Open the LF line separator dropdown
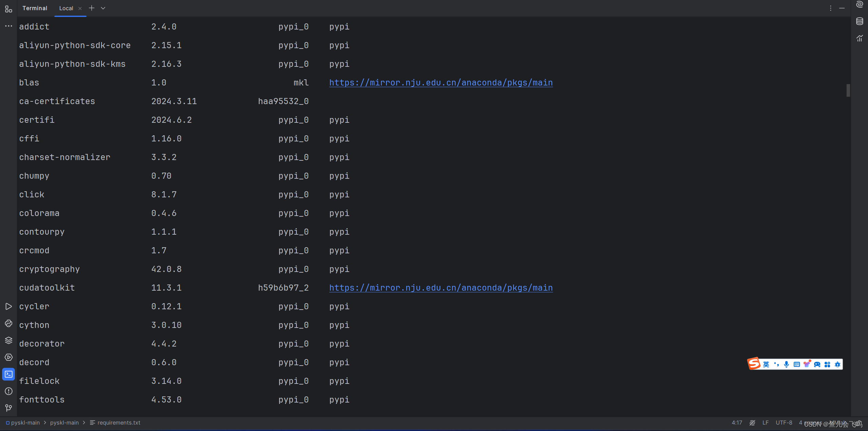 tap(765, 423)
